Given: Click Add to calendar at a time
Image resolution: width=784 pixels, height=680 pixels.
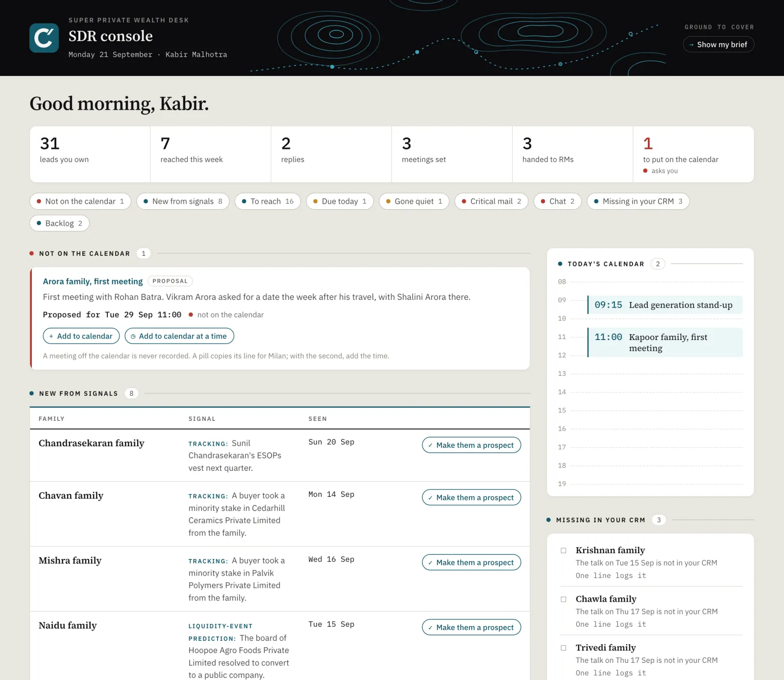Looking at the screenshot, I should pos(179,336).
